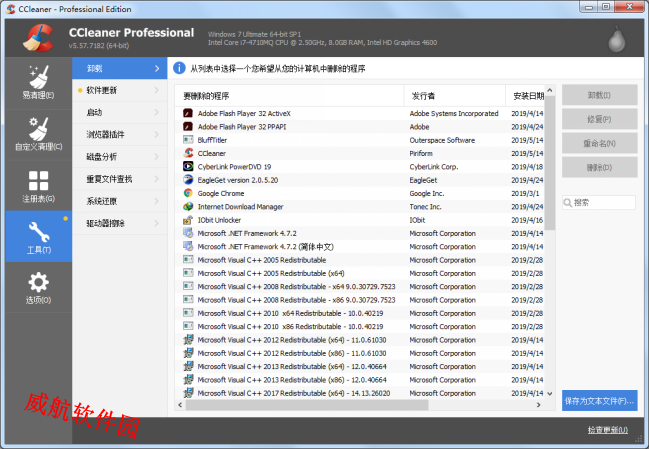Click the CyberLink PowerDVD 19 icon

(188, 166)
